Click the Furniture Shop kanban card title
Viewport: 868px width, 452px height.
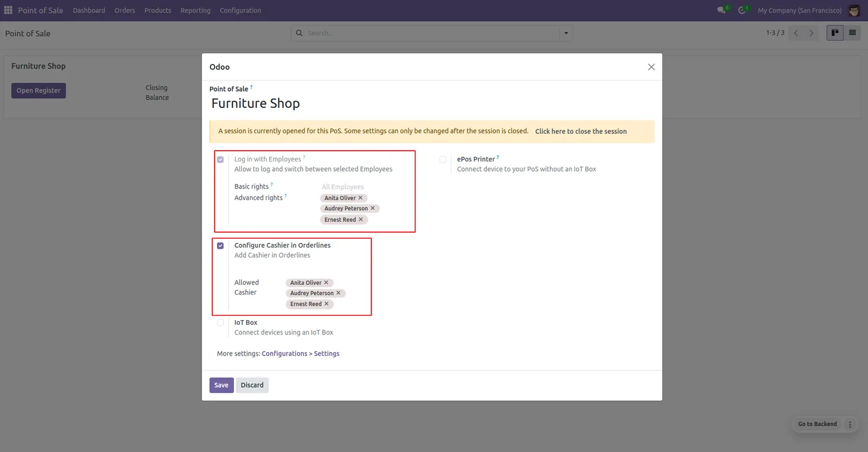[x=39, y=66]
